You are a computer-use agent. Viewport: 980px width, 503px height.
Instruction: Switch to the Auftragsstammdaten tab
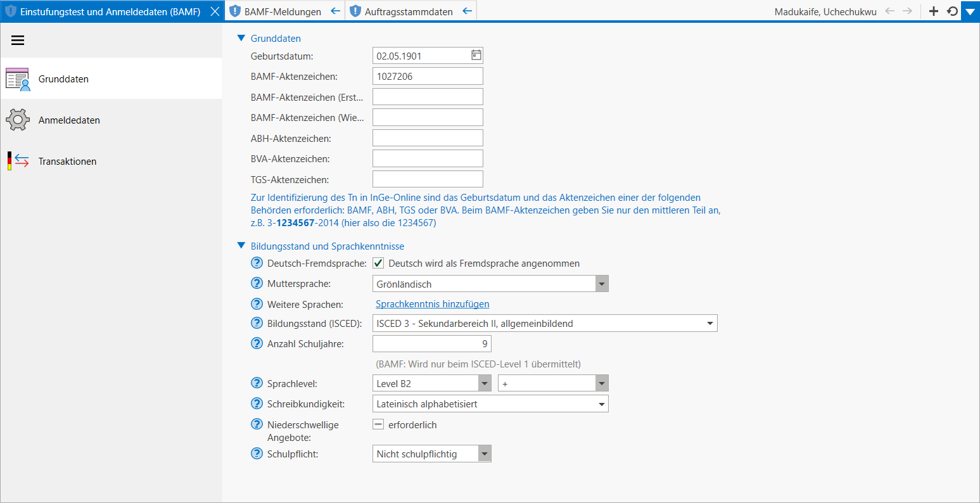click(411, 11)
